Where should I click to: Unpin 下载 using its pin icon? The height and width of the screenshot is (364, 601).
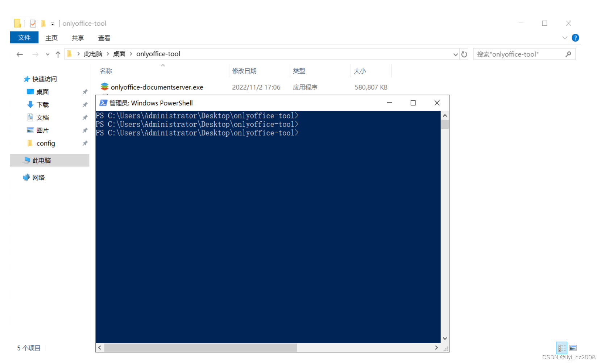point(85,105)
